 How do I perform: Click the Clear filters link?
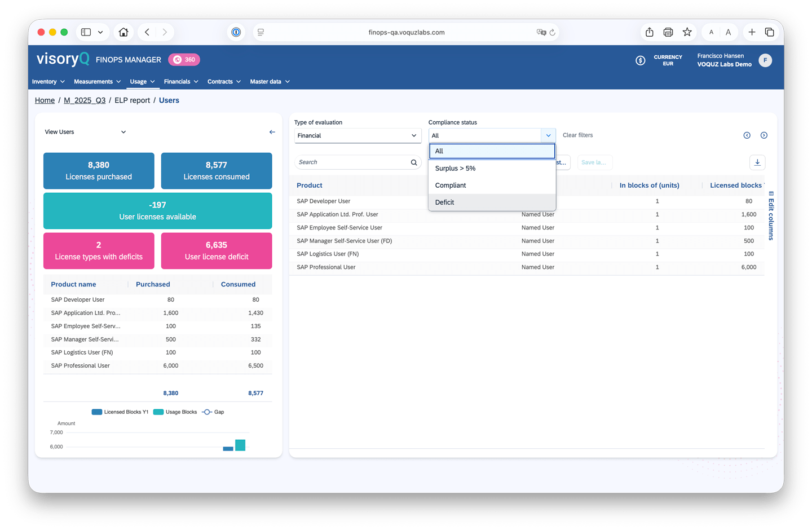tap(577, 135)
